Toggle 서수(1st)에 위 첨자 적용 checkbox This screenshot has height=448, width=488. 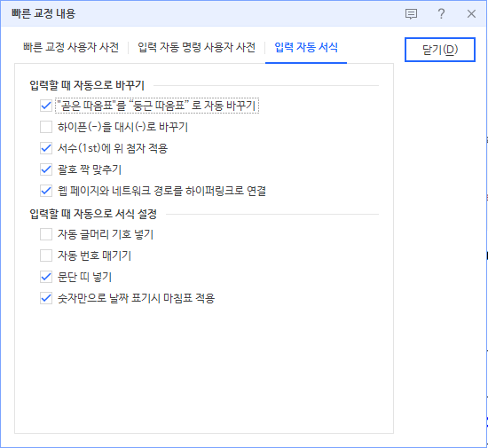pos(46,148)
